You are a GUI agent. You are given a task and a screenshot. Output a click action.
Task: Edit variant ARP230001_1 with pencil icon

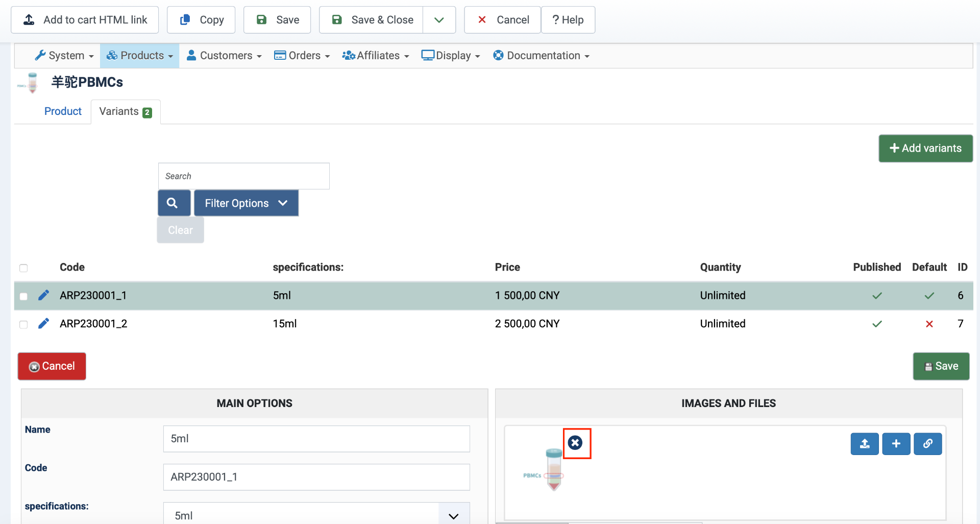pos(44,295)
